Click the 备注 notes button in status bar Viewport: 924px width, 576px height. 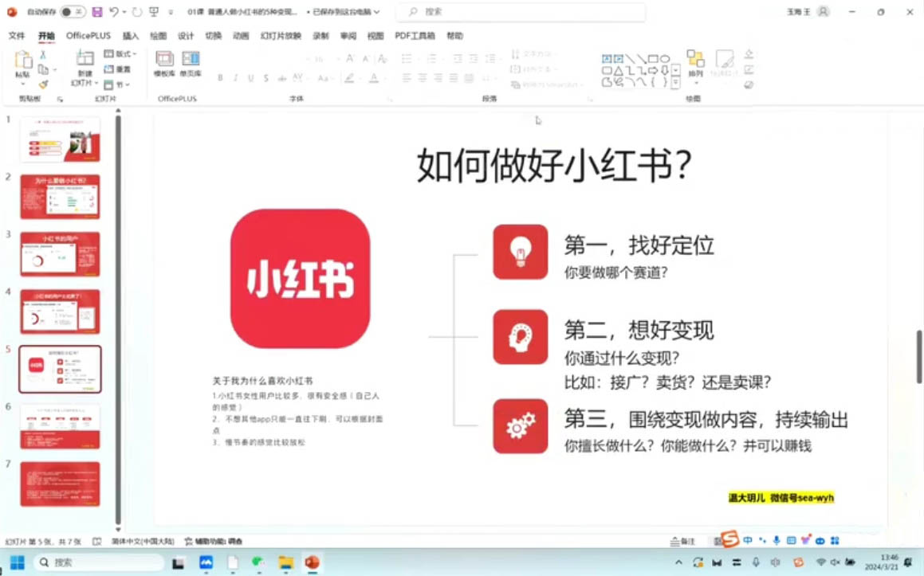[683, 541]
